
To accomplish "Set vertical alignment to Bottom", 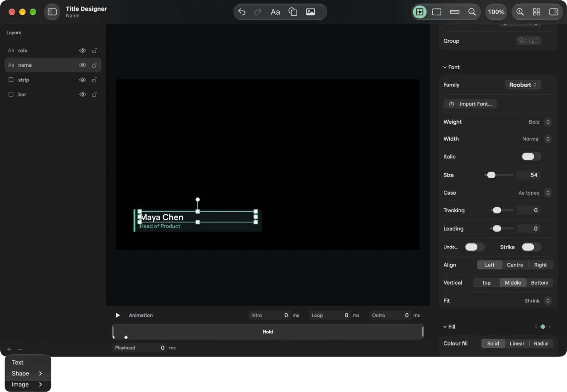I will pyautogui.click(x=539, y=283).
